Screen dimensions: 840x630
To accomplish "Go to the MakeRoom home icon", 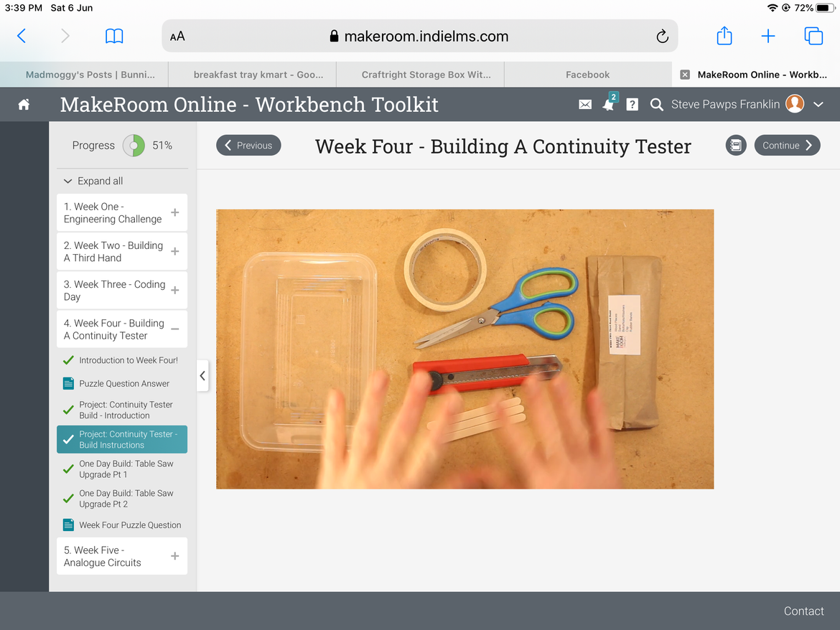I will coord(24,105).
